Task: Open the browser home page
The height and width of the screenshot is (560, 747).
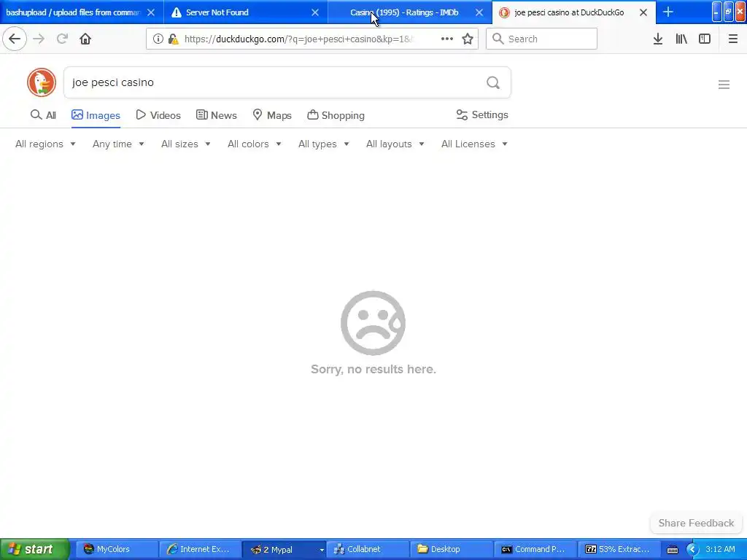Action: 85,39
